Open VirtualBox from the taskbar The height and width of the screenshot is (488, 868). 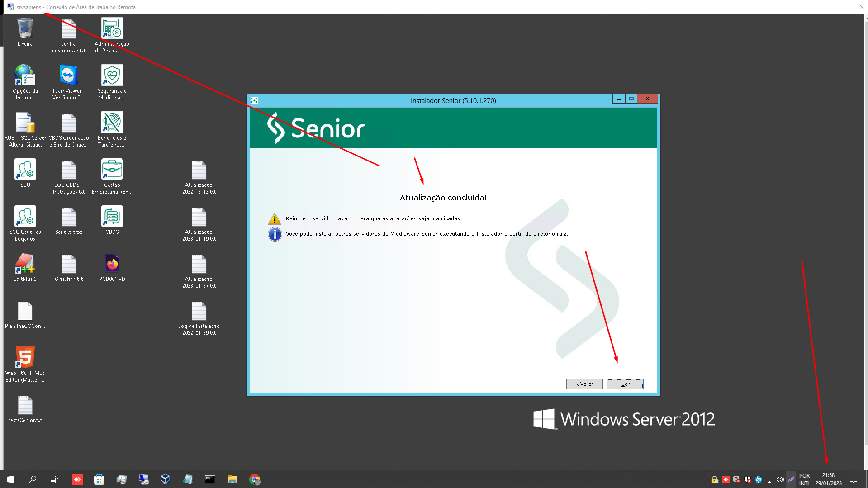coord(166,479)
